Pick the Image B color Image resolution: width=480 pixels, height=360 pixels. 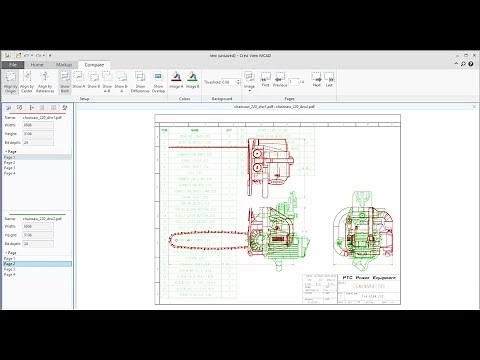pyautogui.click(x=192, y=80)
